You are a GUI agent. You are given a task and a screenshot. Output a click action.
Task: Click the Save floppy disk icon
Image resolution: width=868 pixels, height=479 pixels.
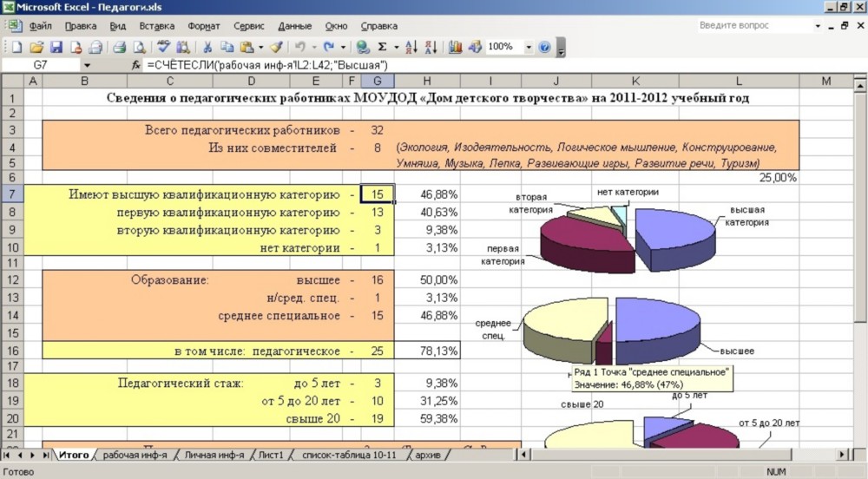pyautogui.click(x=56, y=47)
